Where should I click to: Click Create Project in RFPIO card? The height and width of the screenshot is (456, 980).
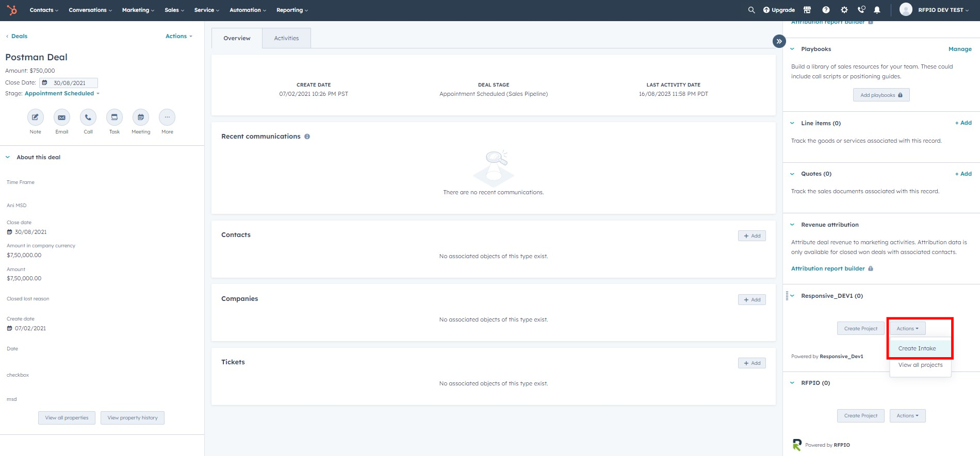click(860, 416)
